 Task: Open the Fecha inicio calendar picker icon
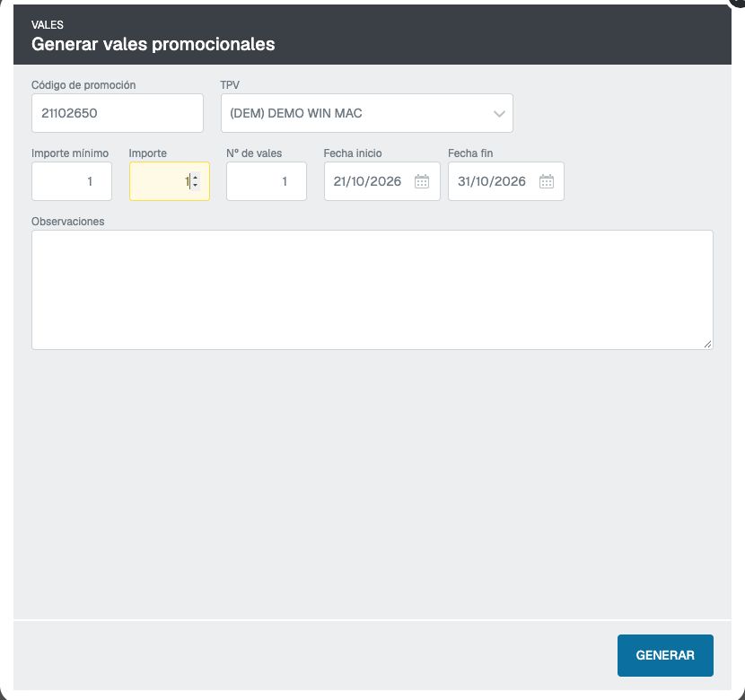pos(422,181)
